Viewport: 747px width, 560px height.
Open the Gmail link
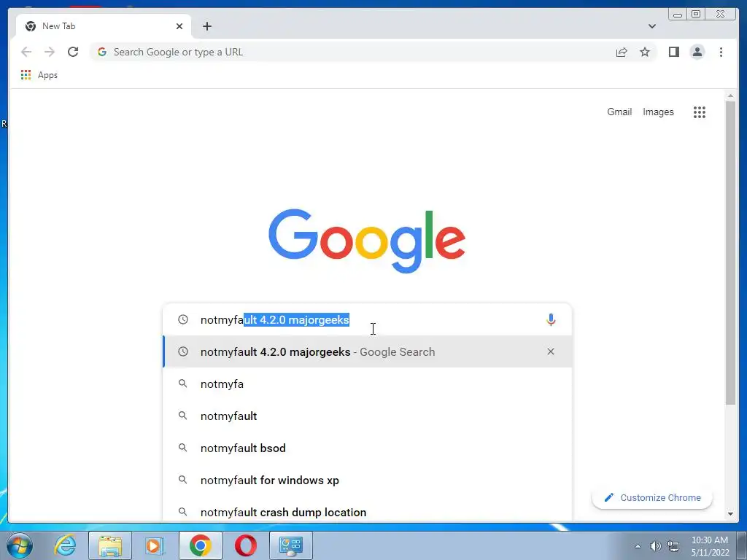click(619, 112)
